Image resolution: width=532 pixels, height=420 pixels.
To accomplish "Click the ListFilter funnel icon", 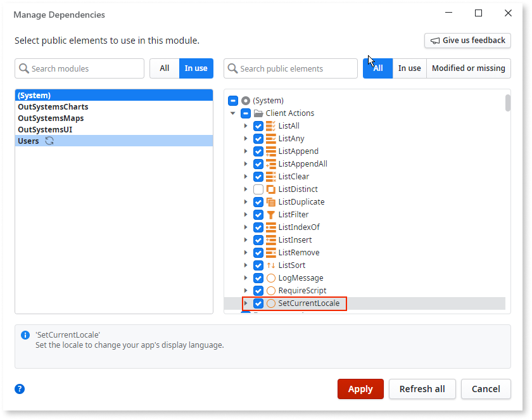I will click(x=270, y=214).
